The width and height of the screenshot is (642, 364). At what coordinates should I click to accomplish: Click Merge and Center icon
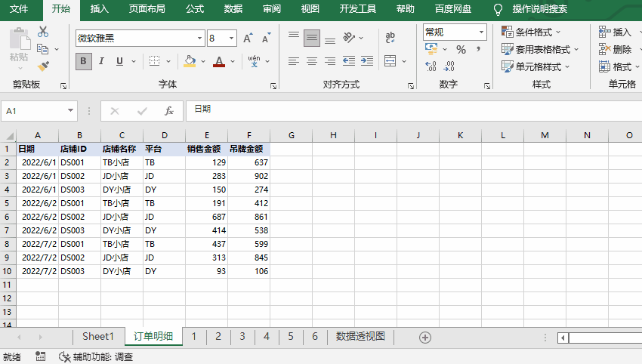coord(390,61)
